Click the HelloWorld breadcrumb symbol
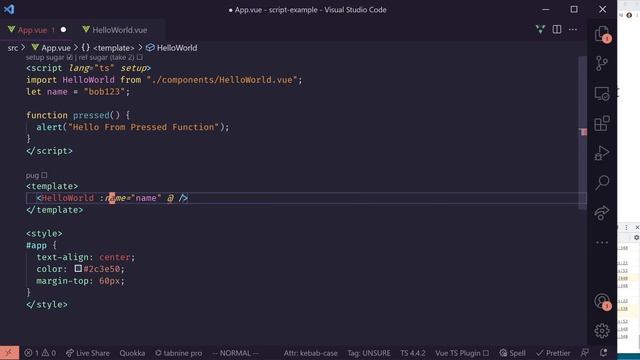The height and width of the screenshot is (360, 640). point(172,48)
